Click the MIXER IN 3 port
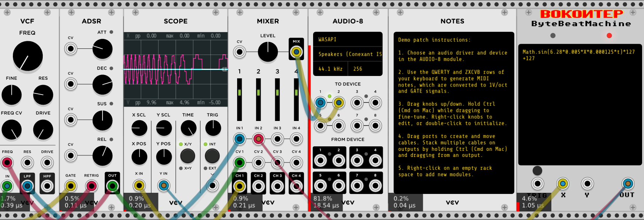644x220 pixels. (277, 139)
